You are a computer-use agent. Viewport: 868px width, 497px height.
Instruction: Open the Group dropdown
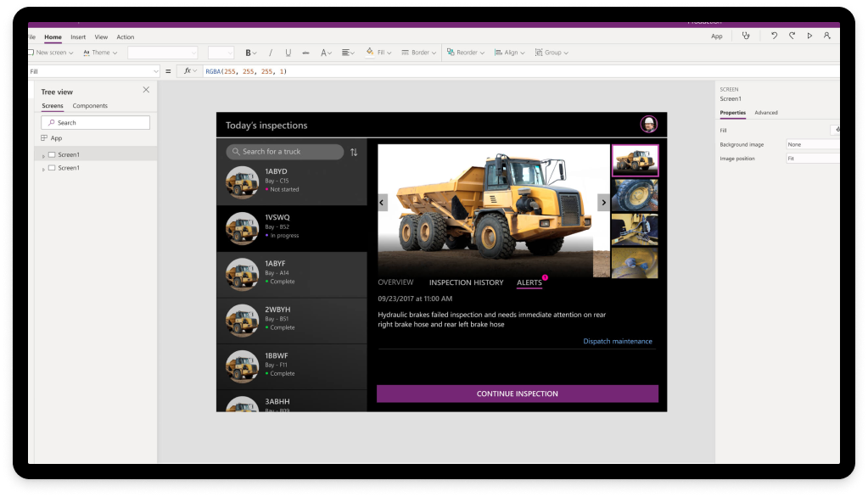coord(552,53)
